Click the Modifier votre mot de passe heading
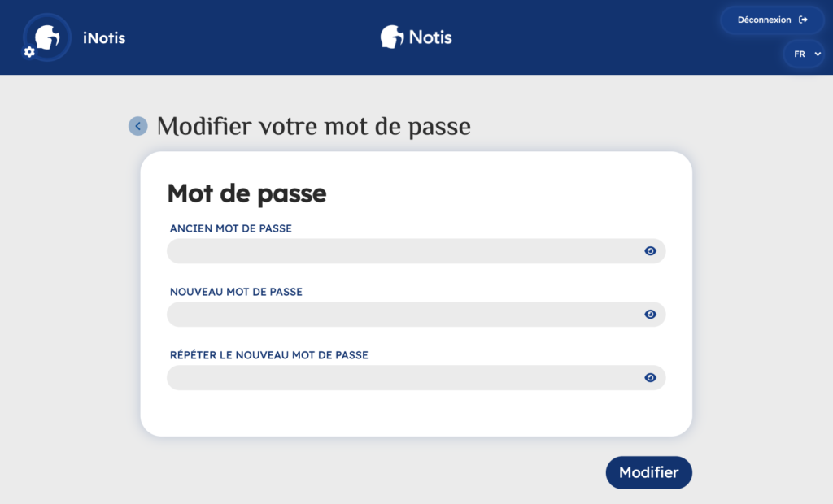This screenshot has width=833, height=504. (313, 127)
